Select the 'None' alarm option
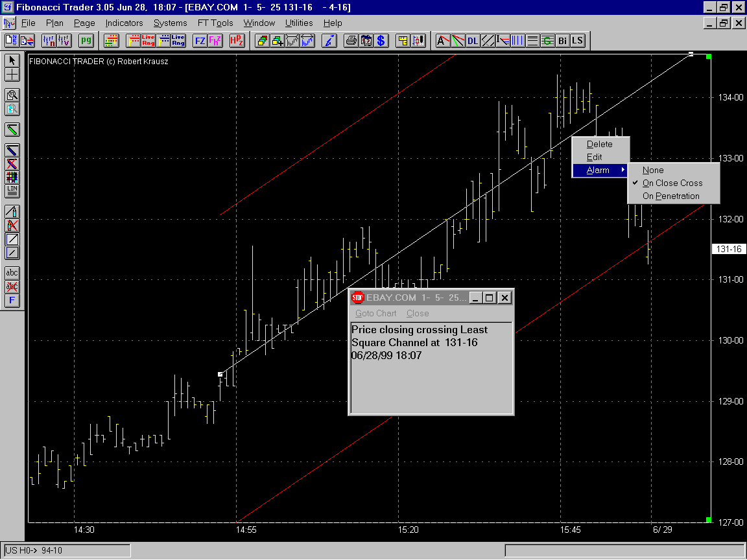Viewport: 747px width, 560px height. tap(674, 170)
